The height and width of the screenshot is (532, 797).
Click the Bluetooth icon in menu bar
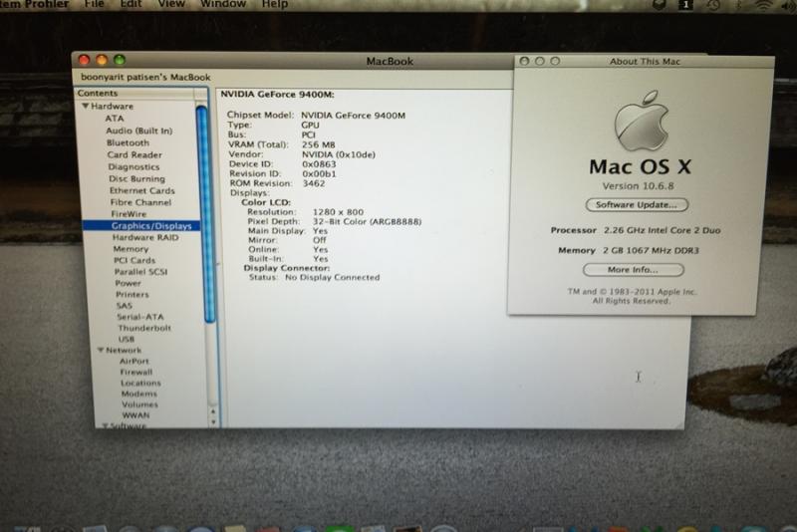point(738,5)
